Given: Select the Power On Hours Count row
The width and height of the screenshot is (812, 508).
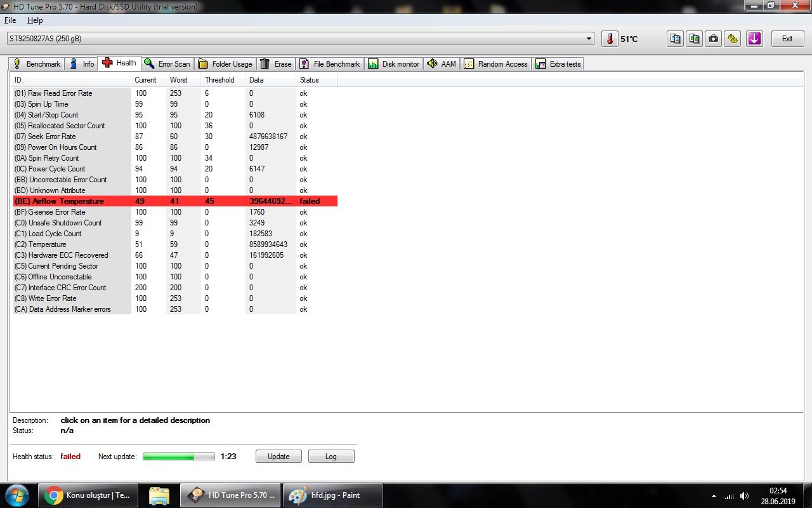Looking at the screenshot, I should 175,147.
